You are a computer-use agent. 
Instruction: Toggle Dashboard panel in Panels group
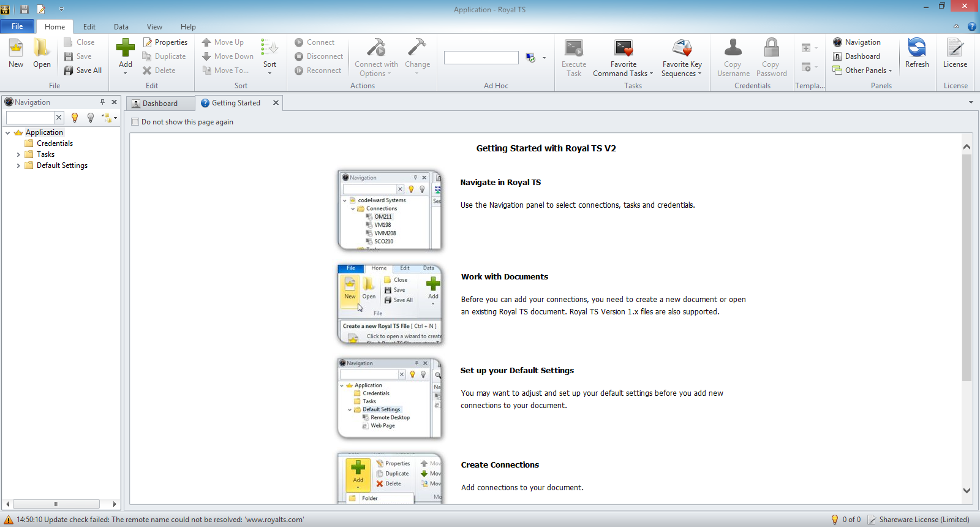point(857,56)
